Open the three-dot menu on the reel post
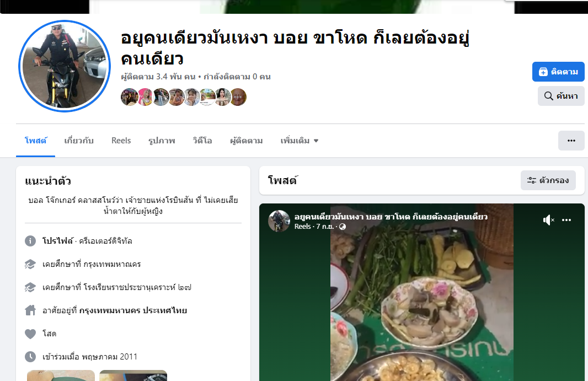The image size is (588, 381). coord(566,220)
